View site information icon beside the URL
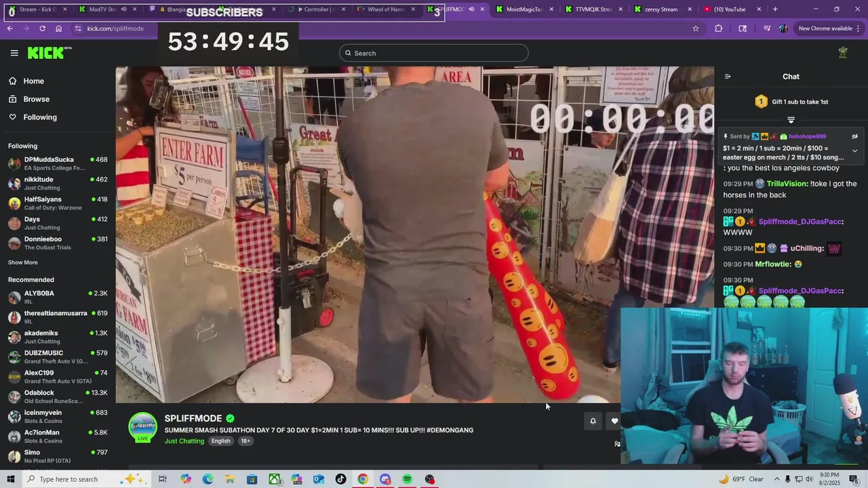Viewport: 868px width, 488px height. pos(78,28)
